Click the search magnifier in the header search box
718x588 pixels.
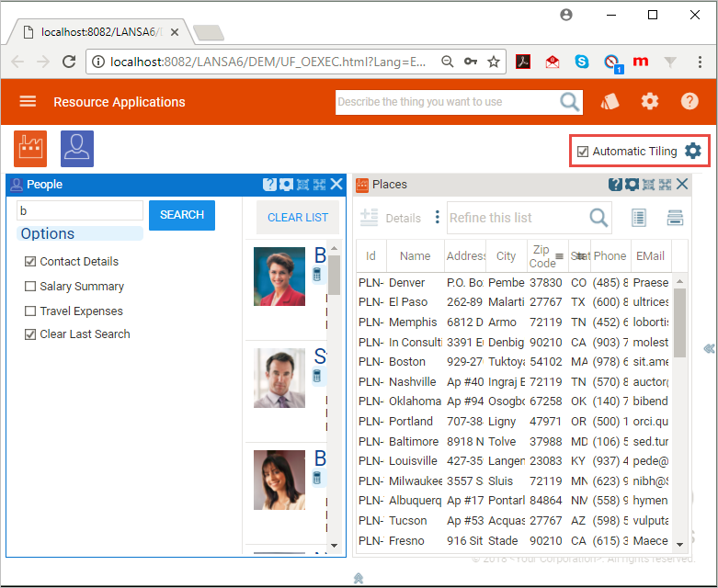tap(570, 102)
